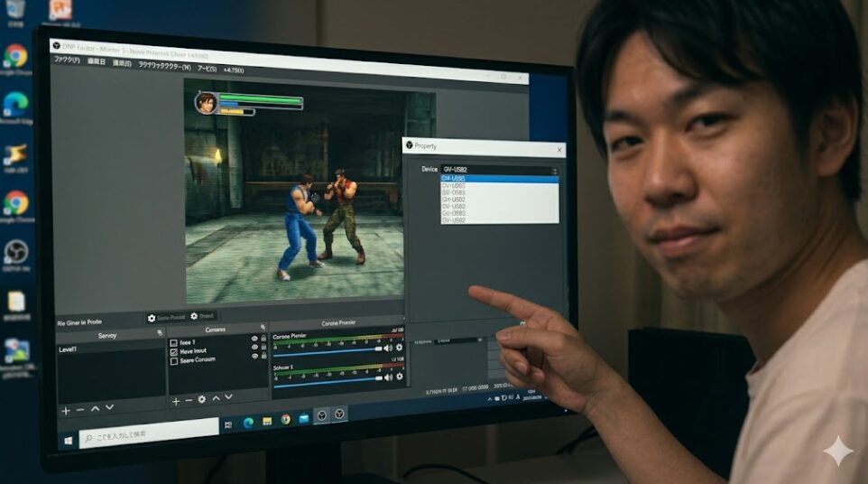Lock the foee 1 source
868x484 pixels.
[x=264, y=338]
